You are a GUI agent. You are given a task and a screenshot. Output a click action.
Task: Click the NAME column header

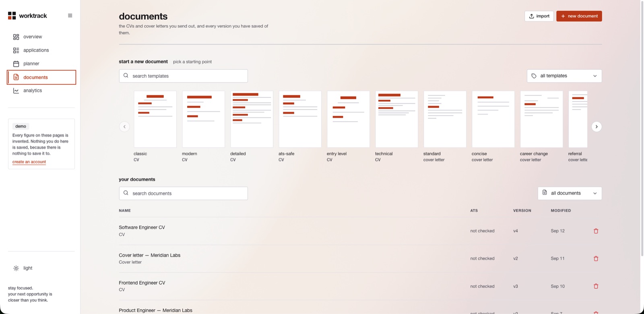click(125, 210)
